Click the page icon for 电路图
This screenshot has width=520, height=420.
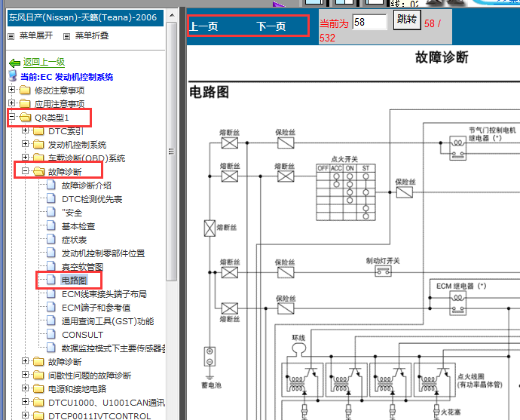click(x=51, y=280)
